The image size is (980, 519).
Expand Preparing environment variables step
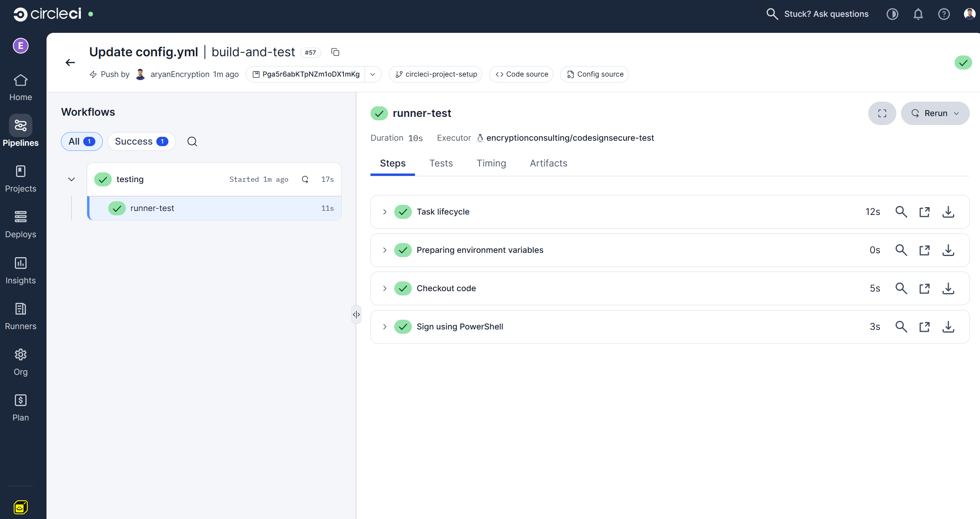tap(385, 250)
